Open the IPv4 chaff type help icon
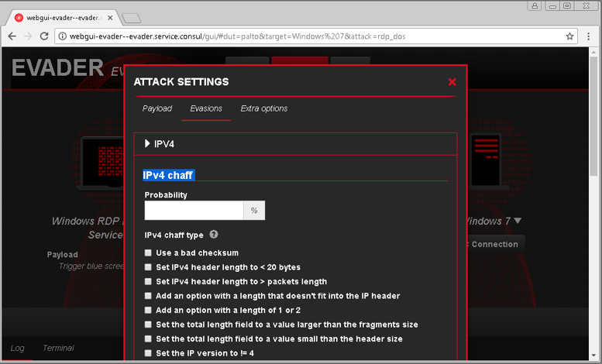The width and height of the screenshot is (602, 364). pyautogui.click(x=214, y=234)
